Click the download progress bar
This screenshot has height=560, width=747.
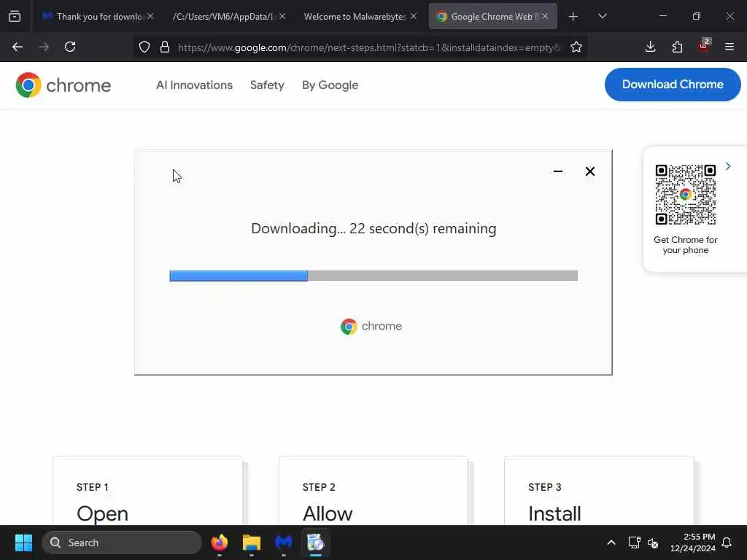373,276
